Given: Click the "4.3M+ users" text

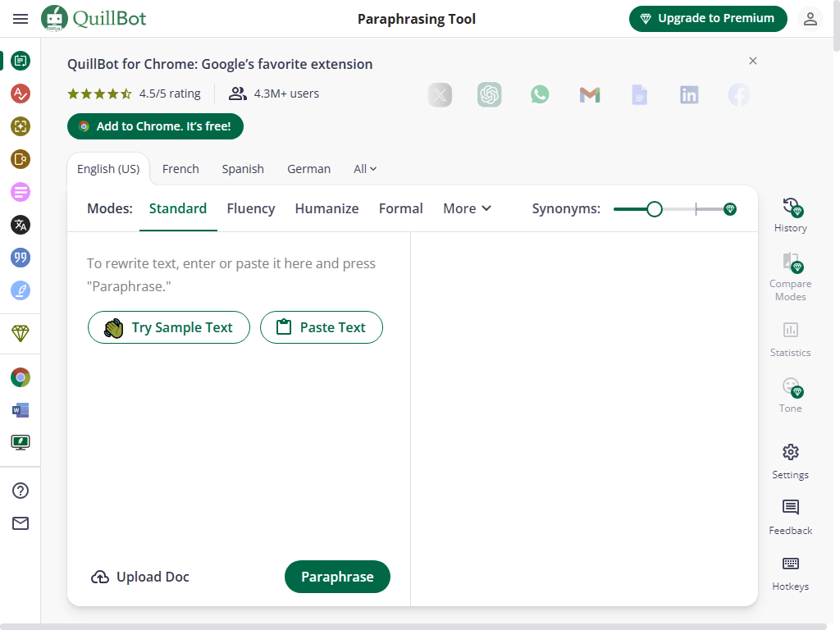Looking at the screenshot, I should click(x=286, y=94).
